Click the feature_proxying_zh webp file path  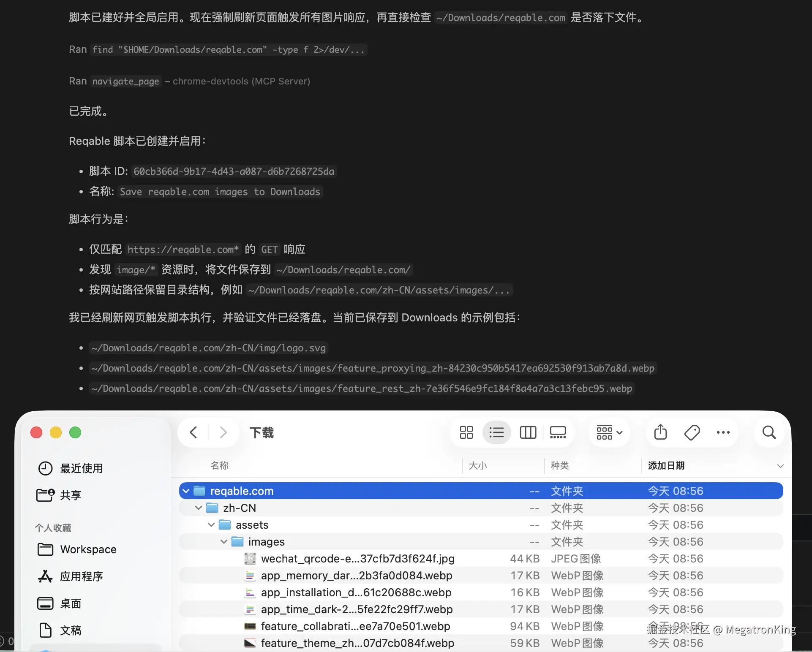(373, 368)
